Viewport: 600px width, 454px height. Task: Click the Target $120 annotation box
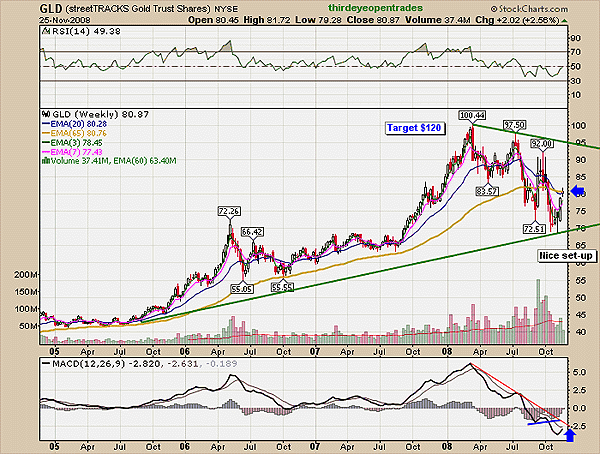point(415,128)
